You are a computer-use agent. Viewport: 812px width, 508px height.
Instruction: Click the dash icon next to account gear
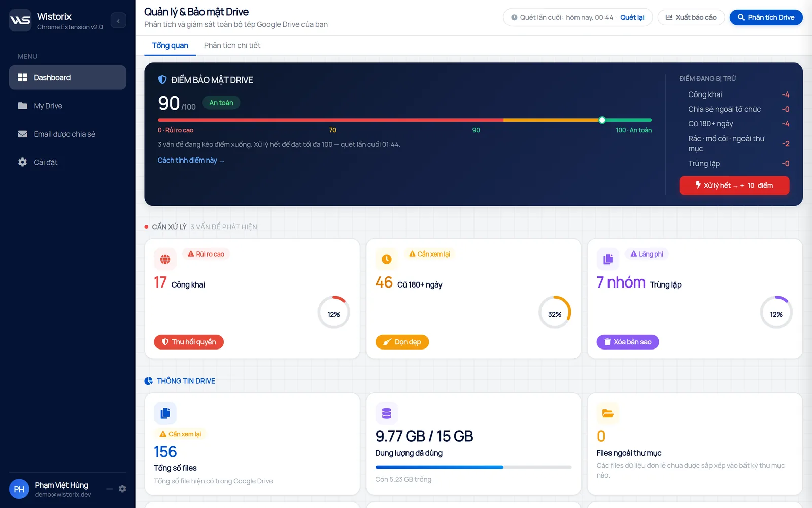click(x=109, y=489)
